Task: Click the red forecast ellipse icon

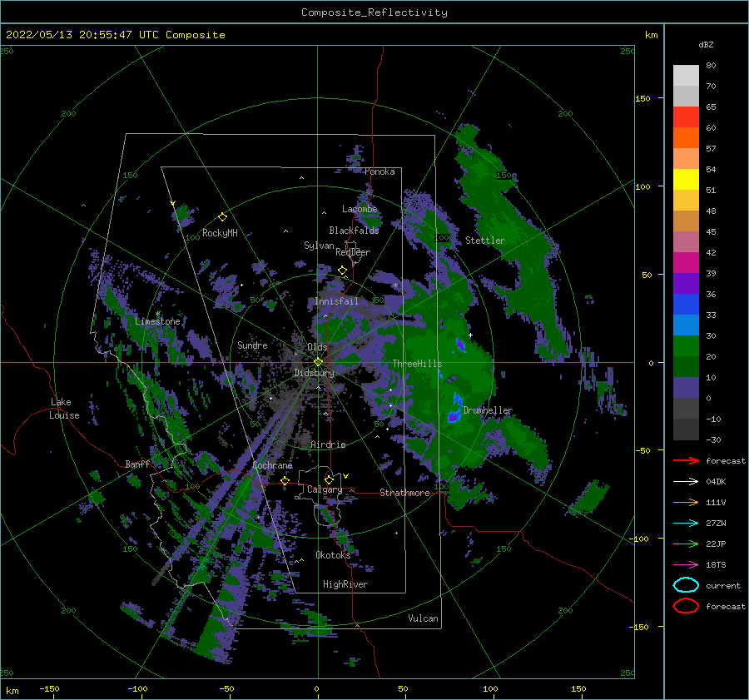Action: (686, 606)
